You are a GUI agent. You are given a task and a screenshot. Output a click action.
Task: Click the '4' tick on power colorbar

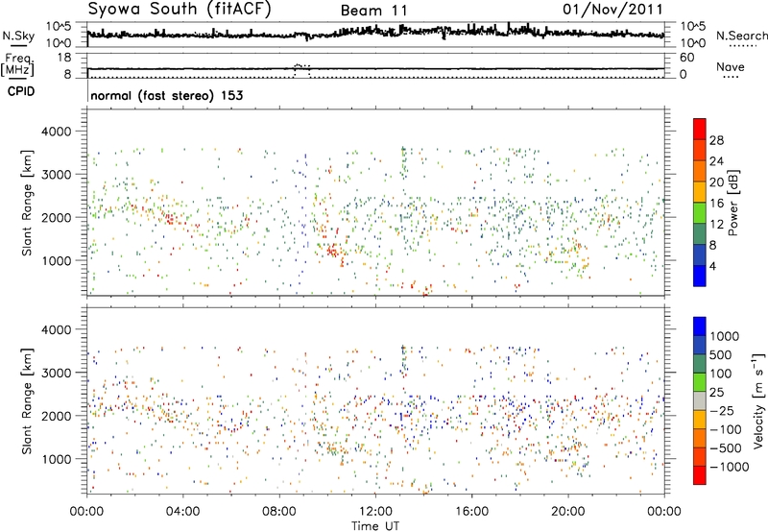point(712,266)
